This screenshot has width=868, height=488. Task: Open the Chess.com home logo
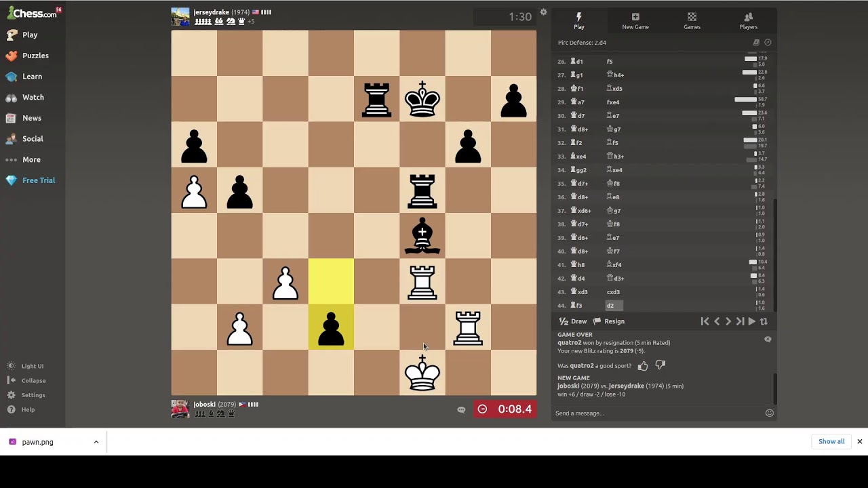pos(33,13)
